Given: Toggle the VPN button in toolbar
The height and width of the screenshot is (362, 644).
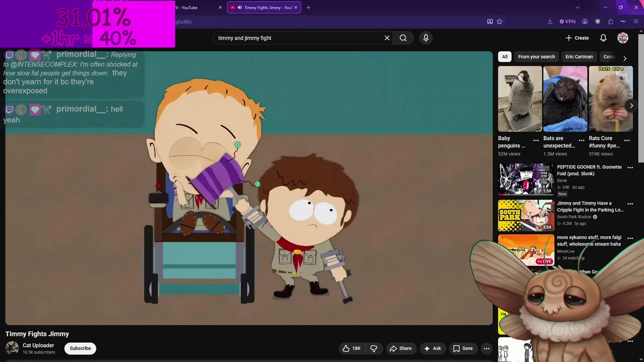Looking at the screenshot, I should [568, 22].
